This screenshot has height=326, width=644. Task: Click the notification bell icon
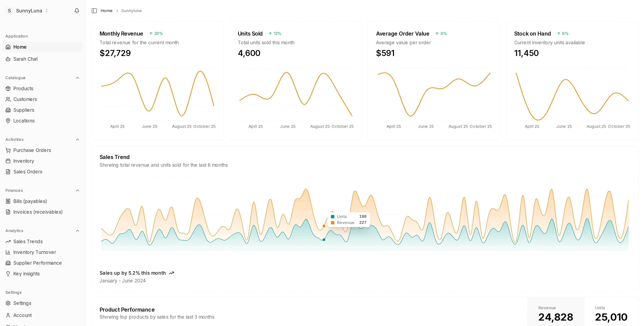pyautogui.click(x=77, y=11)
